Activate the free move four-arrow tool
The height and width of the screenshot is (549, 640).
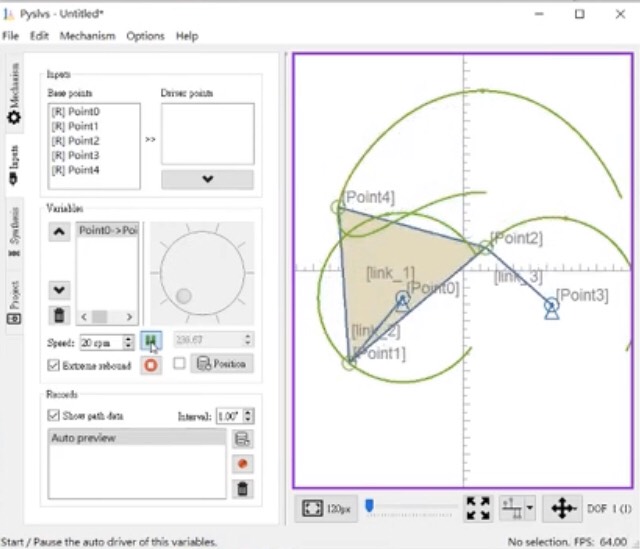click(562, 508)
